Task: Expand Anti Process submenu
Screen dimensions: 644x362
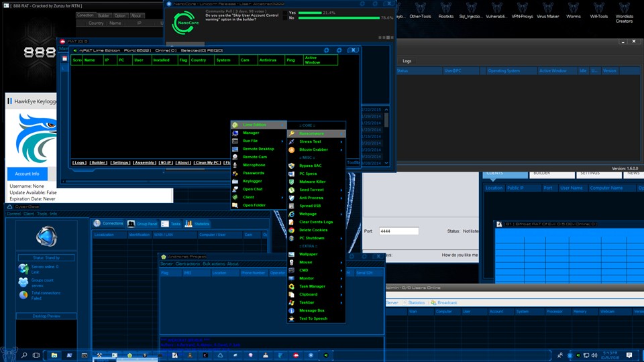Action: 341,198
